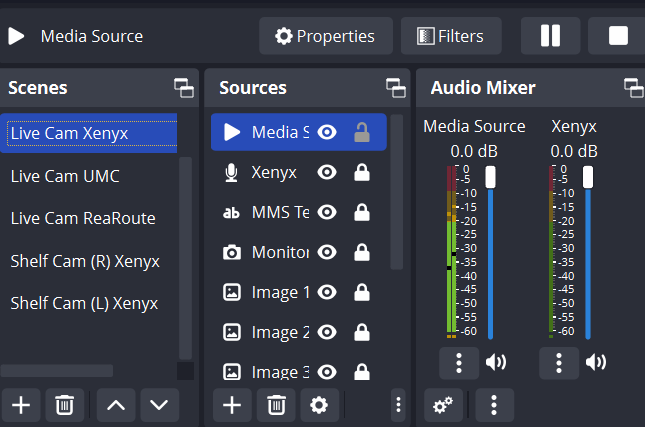
Task: Select Shelf Cam (R) Xenyx scene
Action: 85,261
